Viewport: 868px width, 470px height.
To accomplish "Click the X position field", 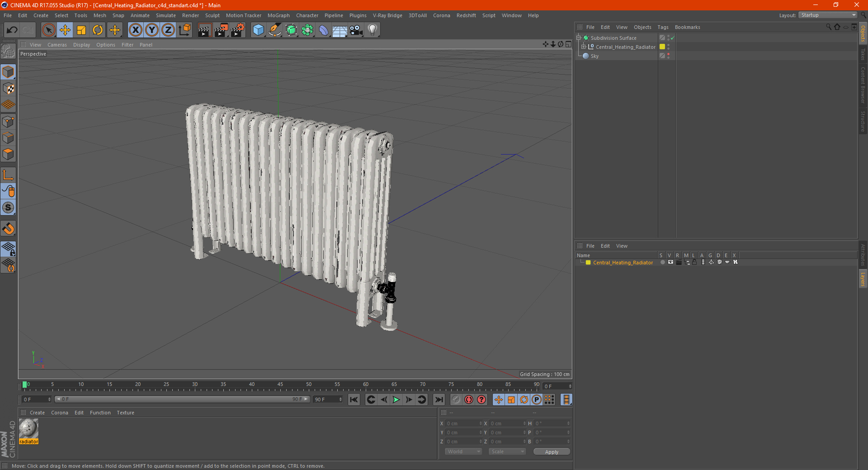I will pos(464,423).
